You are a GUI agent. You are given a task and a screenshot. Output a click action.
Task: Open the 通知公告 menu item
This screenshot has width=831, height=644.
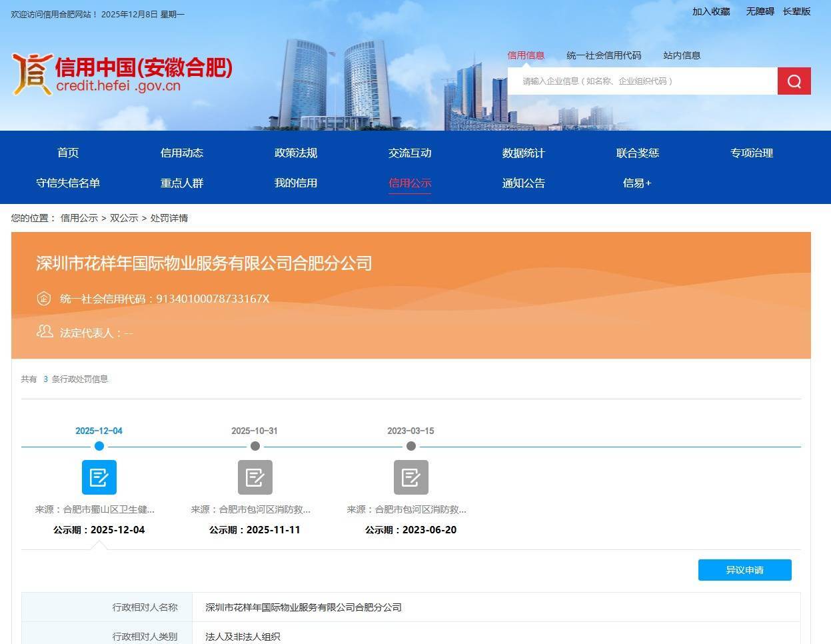coord(523,183)
